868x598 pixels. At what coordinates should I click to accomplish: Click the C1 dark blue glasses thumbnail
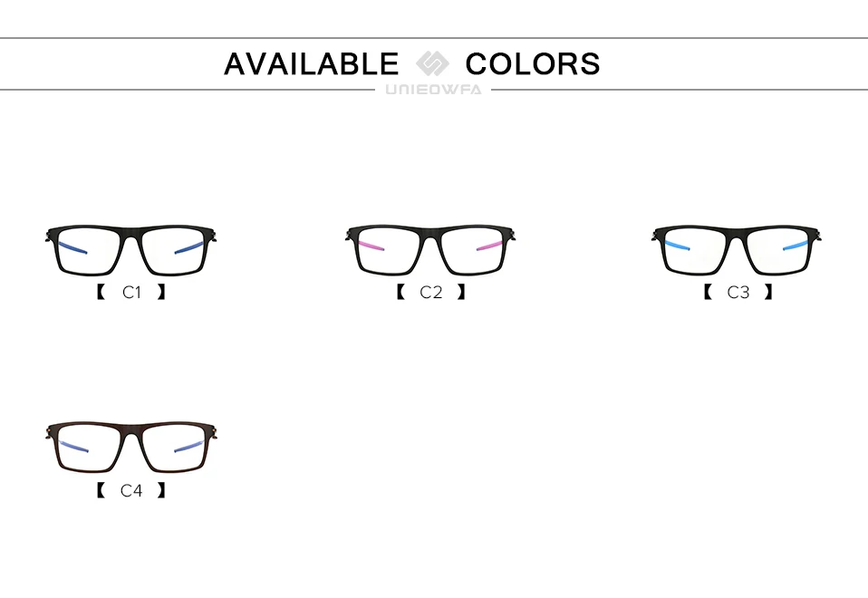(130, 250)
